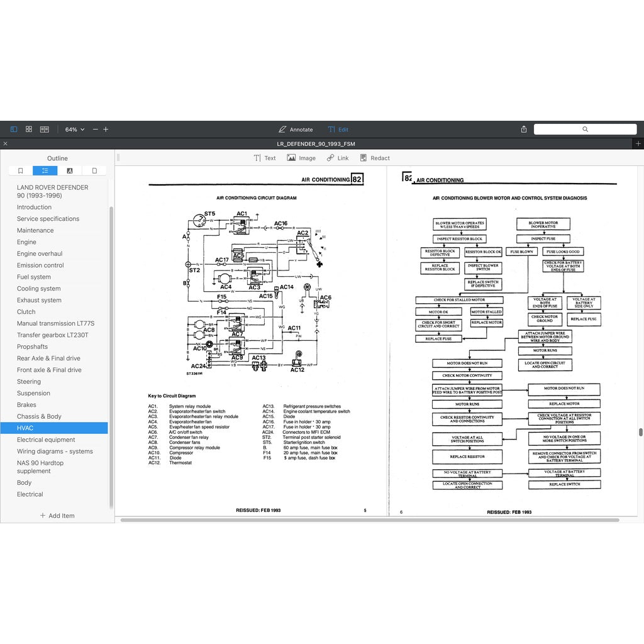Switch to thumbnail grid view
Screen dimensions: 644x644
29,129
